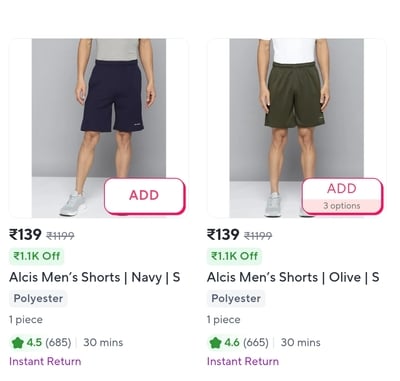Tap Instant Return under Olive shorts

[243, 362]
